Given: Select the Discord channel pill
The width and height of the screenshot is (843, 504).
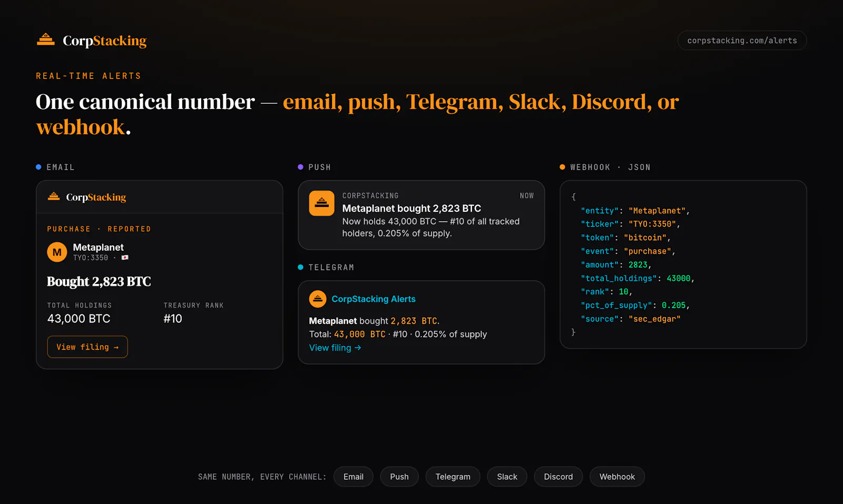Looking at the screenshot, I should pyautogui.click(x=558, y=477).
